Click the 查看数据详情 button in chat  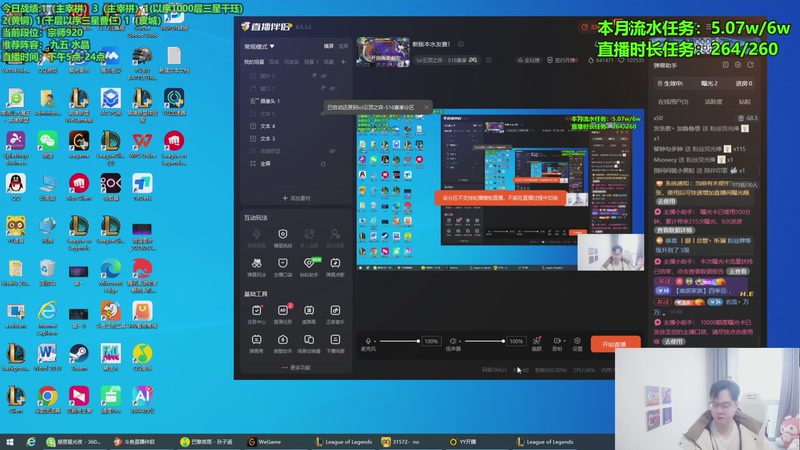pos(674,230)
